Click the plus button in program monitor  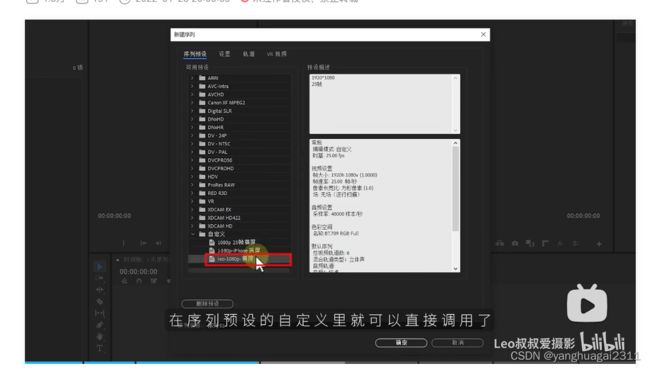(599, 244)
